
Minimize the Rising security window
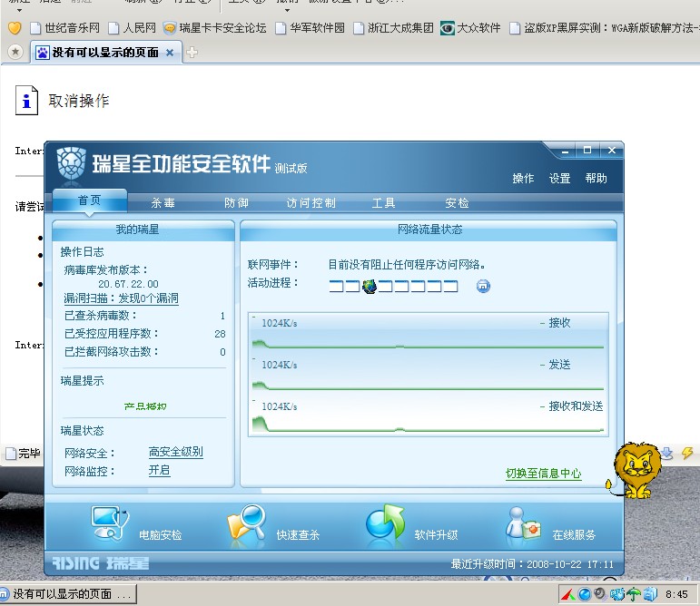tap(566, 151)
